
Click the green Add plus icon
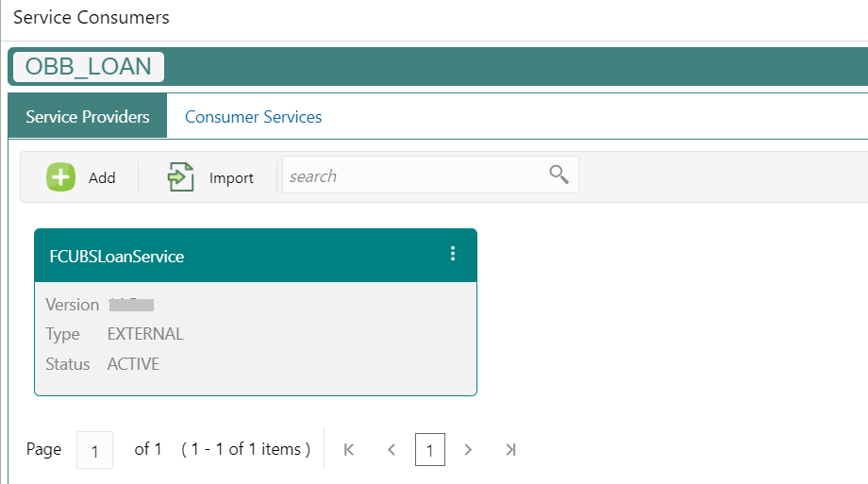click(61, 176)
